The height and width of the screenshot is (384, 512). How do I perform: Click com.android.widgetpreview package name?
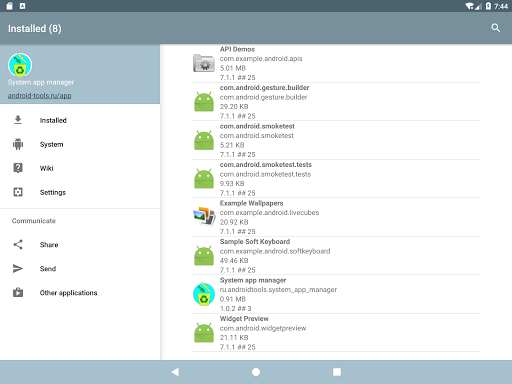263,328
